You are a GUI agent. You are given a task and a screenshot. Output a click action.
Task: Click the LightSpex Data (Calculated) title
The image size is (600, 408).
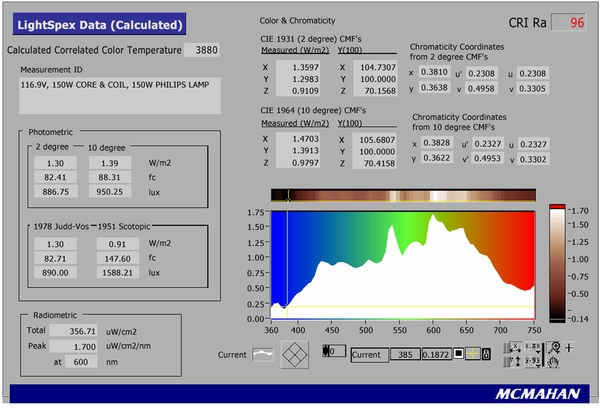(99, 24)
